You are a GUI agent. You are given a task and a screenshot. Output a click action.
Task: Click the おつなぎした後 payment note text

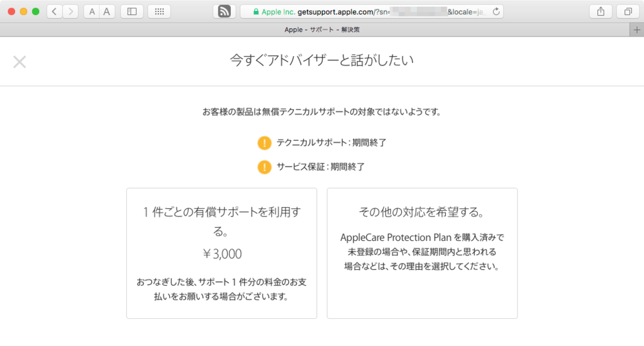222,289
